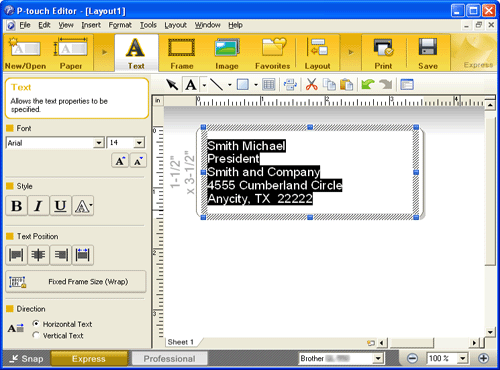500x370 pixels.
Task: Switch to the Text properties tab
Action: pos(136,53)
